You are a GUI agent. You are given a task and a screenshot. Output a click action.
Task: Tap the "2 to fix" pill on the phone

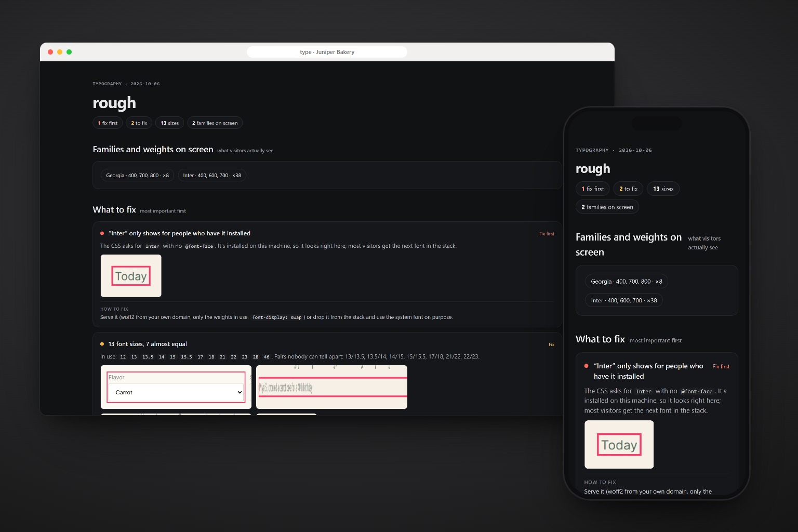(x=628, y=189)
